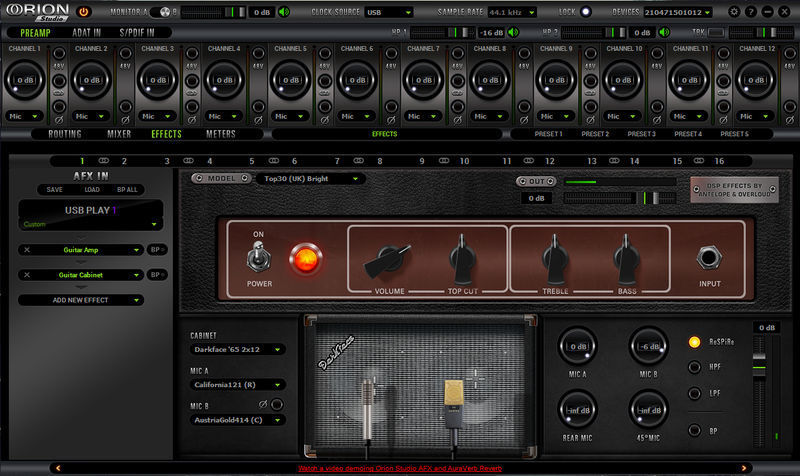Image resolution: width=800 pixels, height=476 pixels.
Task: Open the Orion Studio AFX demo video link
Action: point(399,468)
